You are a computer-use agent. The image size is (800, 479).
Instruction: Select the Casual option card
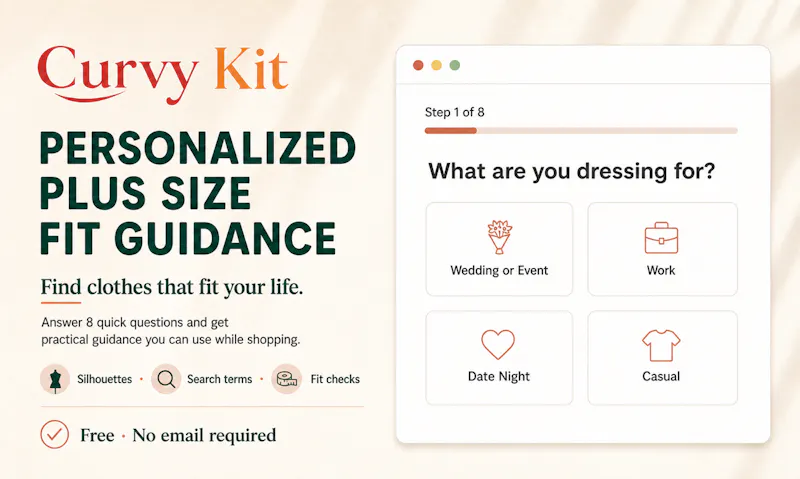click(x=662, y=358)
